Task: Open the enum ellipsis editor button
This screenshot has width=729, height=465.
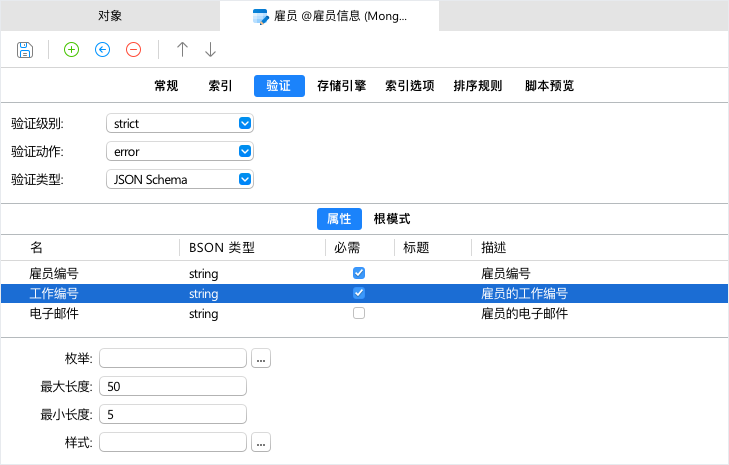Action: pyautogui.click(x=261, y=358)
